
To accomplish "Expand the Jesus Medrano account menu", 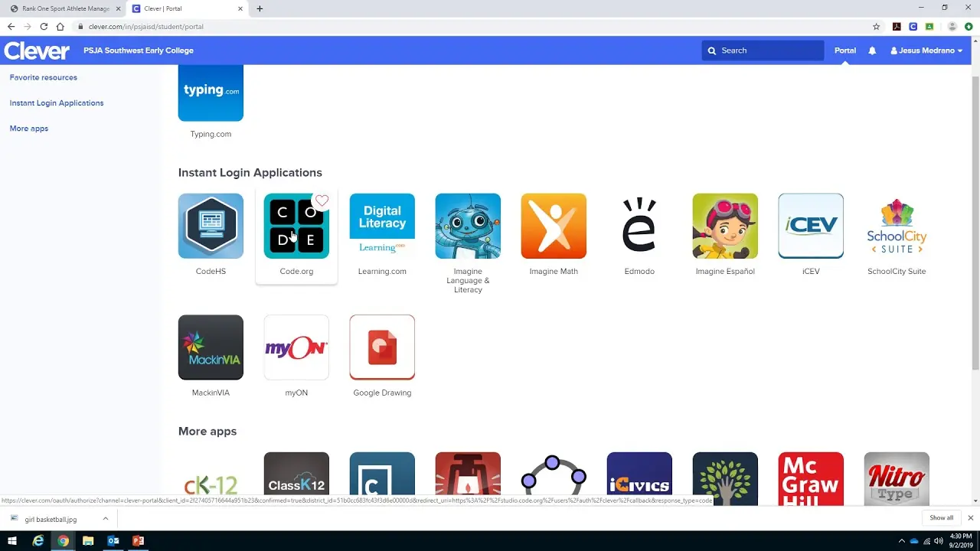I will 926,51.
